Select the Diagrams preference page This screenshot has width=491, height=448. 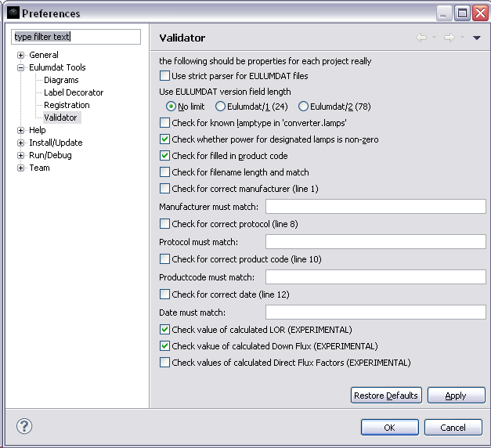tap(61, 80)
